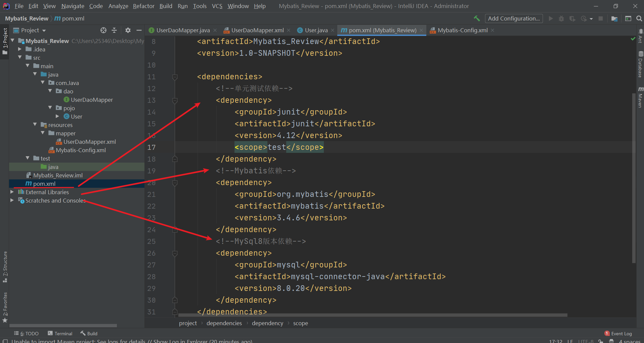Open the Build tool window

tap(89, 334)
